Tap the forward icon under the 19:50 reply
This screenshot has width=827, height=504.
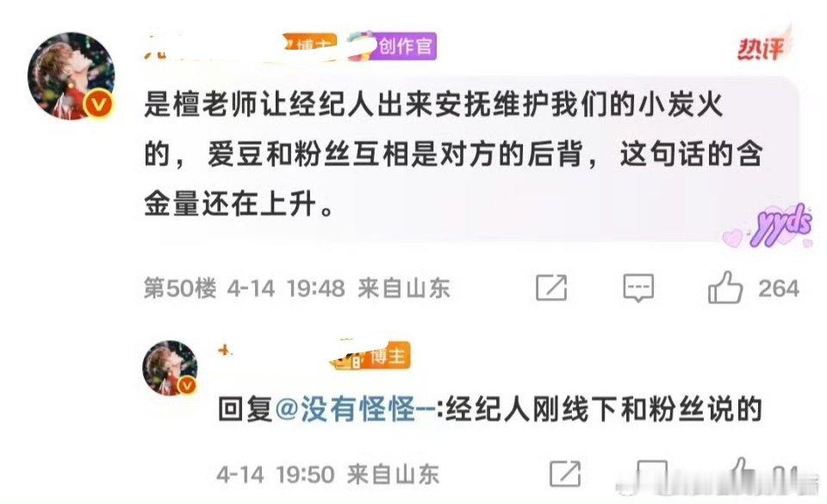[565, 474]
